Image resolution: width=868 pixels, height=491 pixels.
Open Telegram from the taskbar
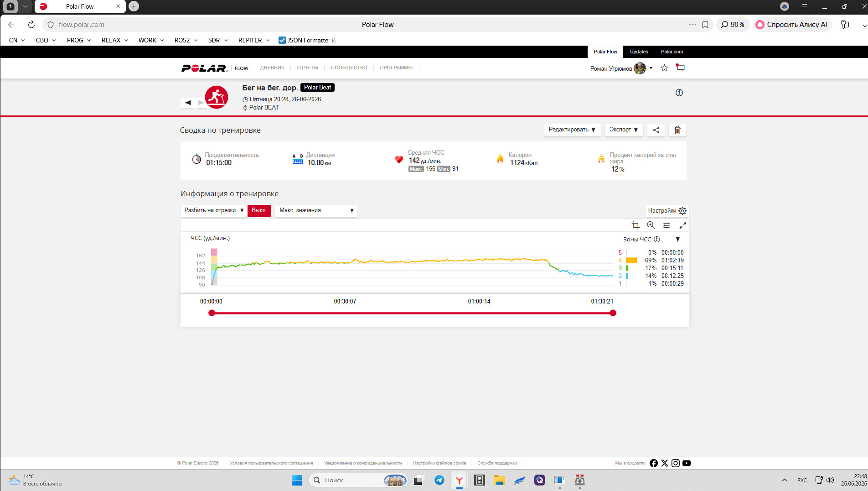[439, 480]
